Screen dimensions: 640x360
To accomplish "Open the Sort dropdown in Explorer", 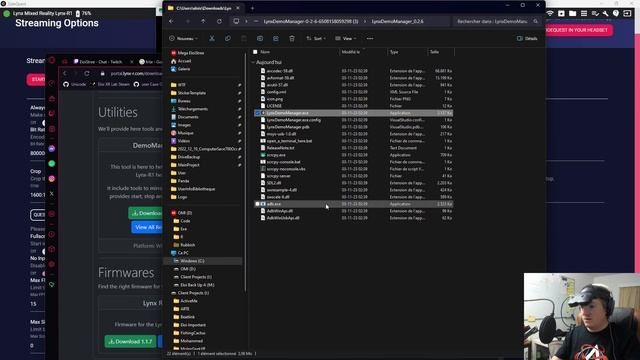I will click(316, 38).
